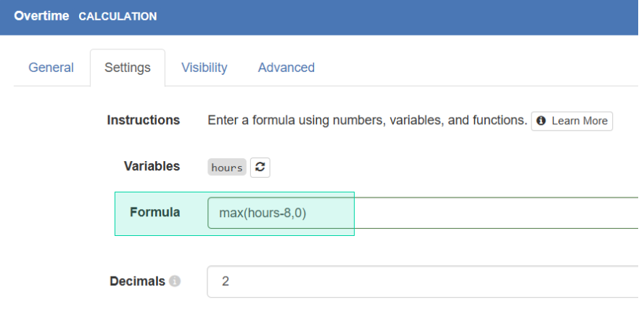This screenshot has width=644, height=310.
Task: Click the Decimals field label
Action: pos(137,282)
